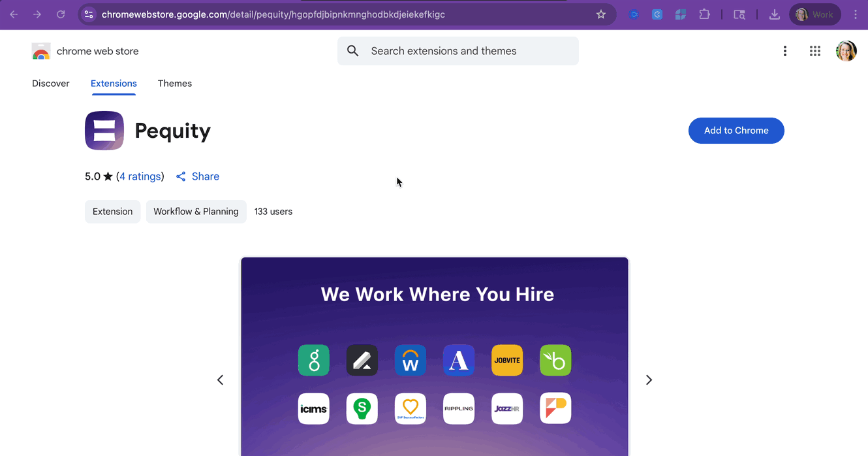Focus the address bar URL field
The width and height of the screenshot is (868, 456).
pyautogui.click(x=346, y=14)
